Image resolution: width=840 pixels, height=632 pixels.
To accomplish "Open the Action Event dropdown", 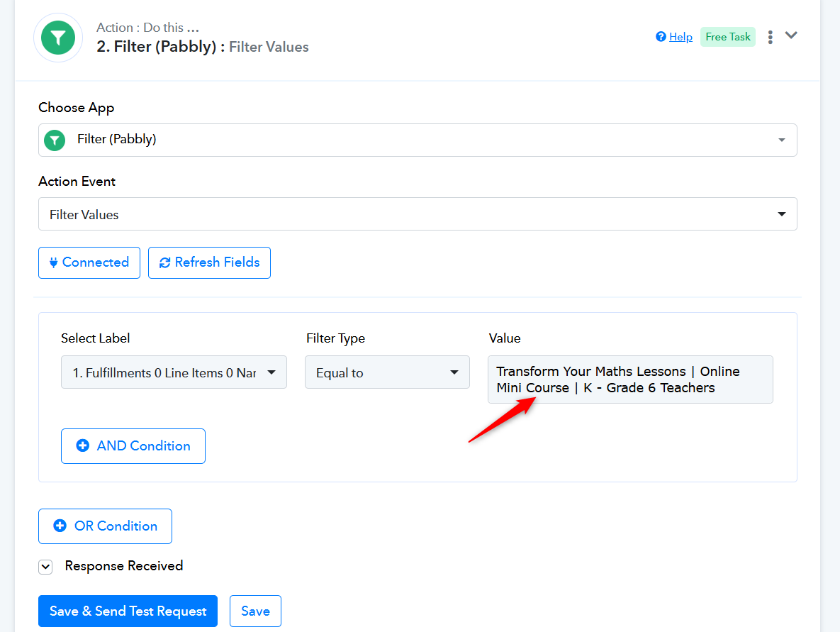I will pos(418,214).
